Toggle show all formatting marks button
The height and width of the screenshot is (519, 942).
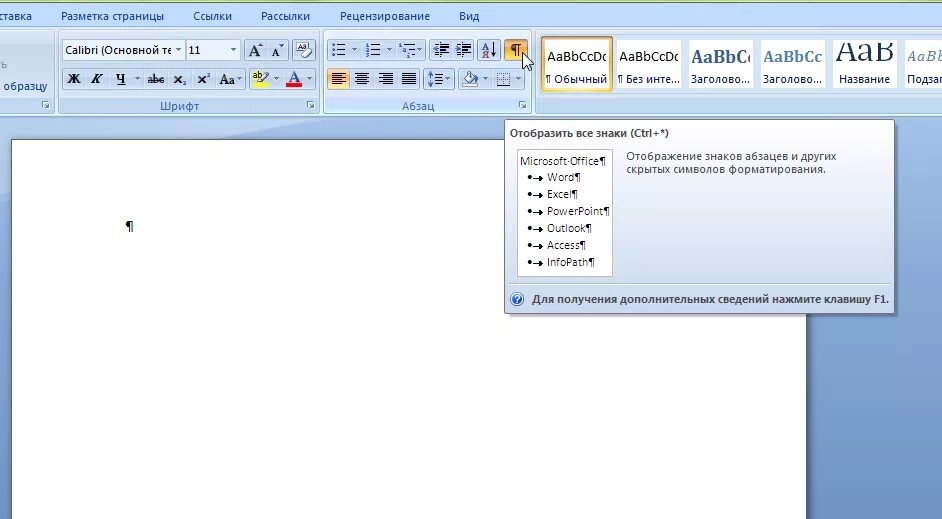pyautogui.click(x=515, y=50)
